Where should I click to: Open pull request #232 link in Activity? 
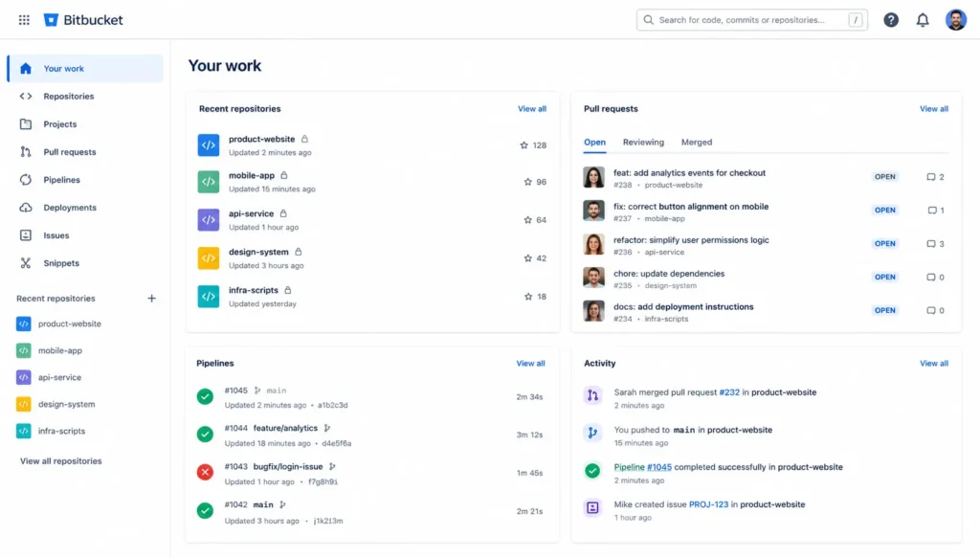coord(728,392)
